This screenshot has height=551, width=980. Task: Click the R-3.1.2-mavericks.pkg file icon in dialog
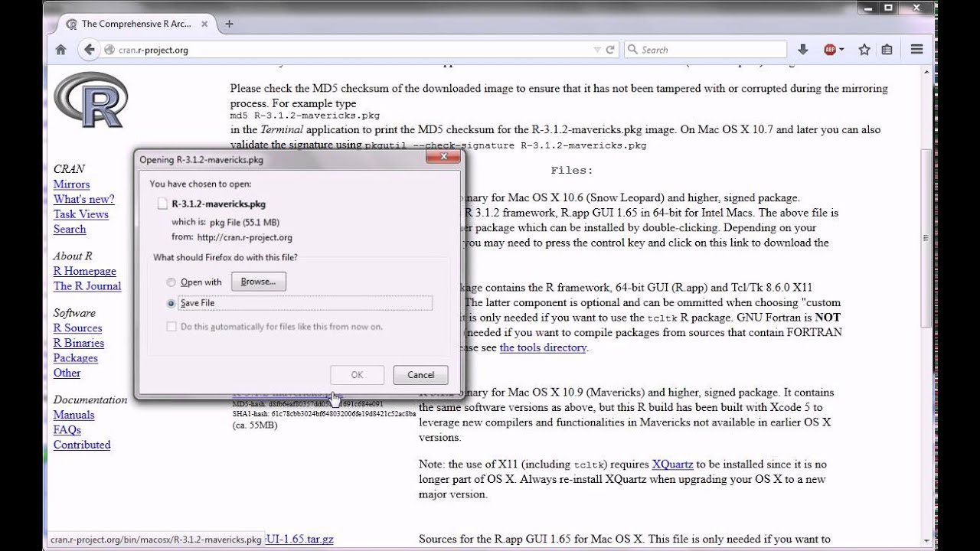pos(162,204)
